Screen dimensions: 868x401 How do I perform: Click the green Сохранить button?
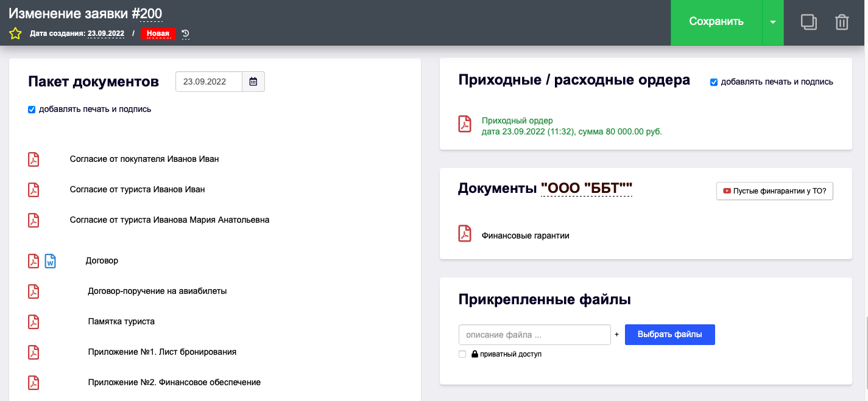716,23
